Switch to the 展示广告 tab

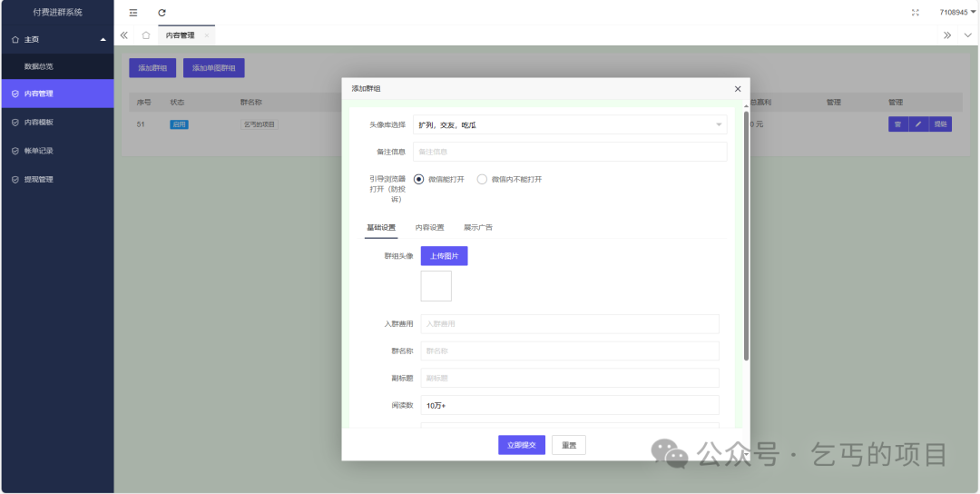[x=478, y=228]
